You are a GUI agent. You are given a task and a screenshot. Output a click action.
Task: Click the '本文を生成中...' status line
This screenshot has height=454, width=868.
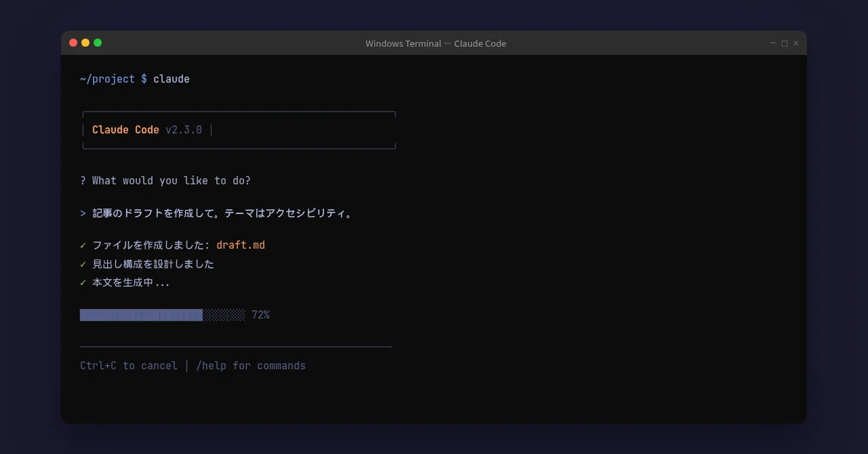(131, 283)
